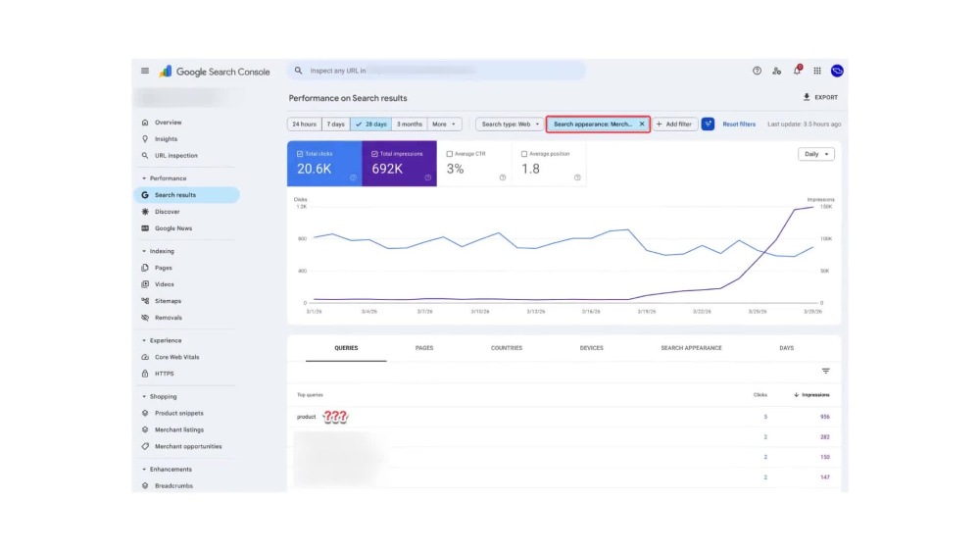Viewport: 980px width, 552px height.
Task: Switch to the Countries tab
Action: pos(507,348)
